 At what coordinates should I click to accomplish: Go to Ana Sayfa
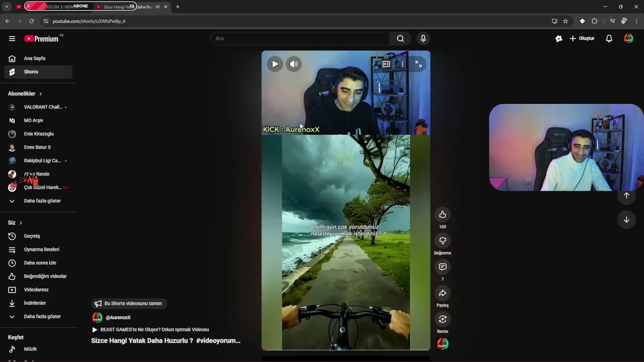click(38, 58)
